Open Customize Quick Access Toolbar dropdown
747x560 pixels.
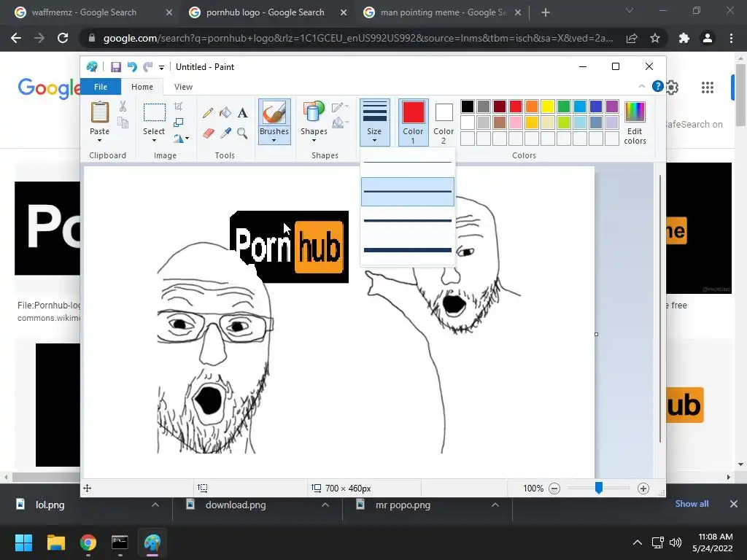coord(161,68)
